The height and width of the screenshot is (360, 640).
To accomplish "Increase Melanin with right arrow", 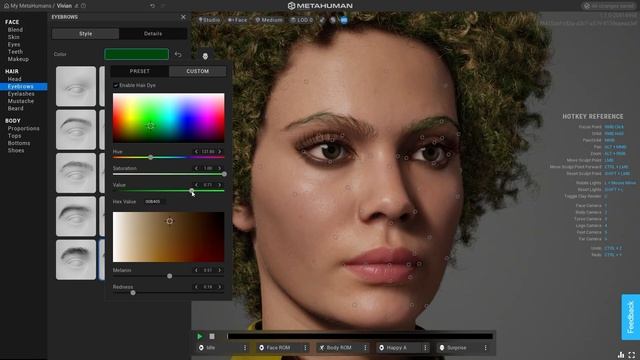I will pyautogui.click(x=220, y=270).
